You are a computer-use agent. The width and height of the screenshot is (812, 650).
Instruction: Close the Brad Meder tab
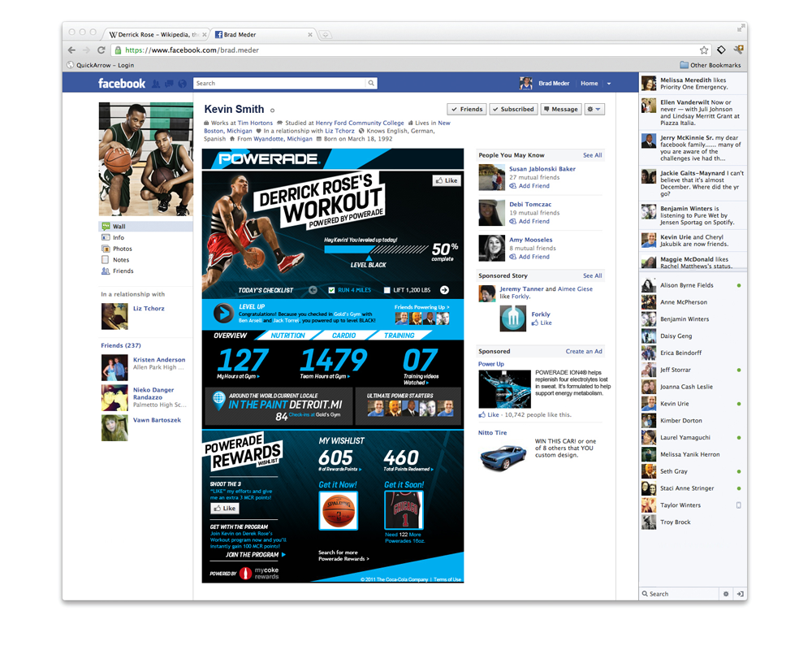pyautogui.click(x=310, y=35)
